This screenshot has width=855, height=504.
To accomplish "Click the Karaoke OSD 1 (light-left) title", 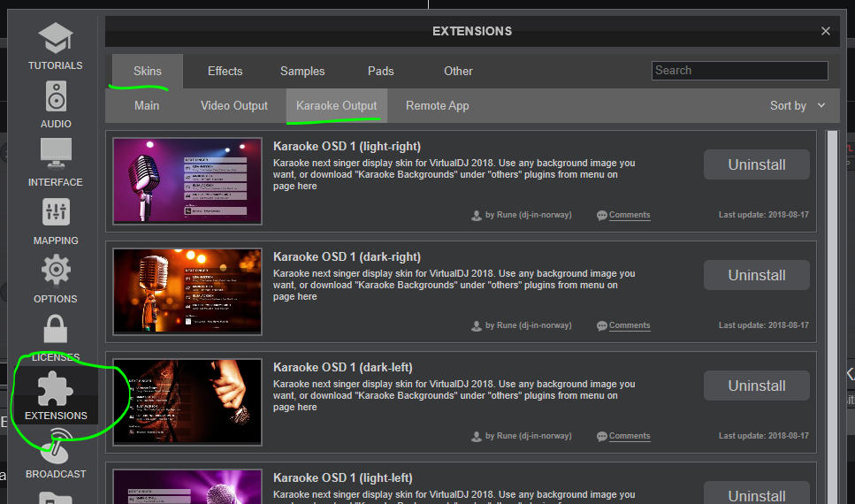I will click(x=342, y=477).
